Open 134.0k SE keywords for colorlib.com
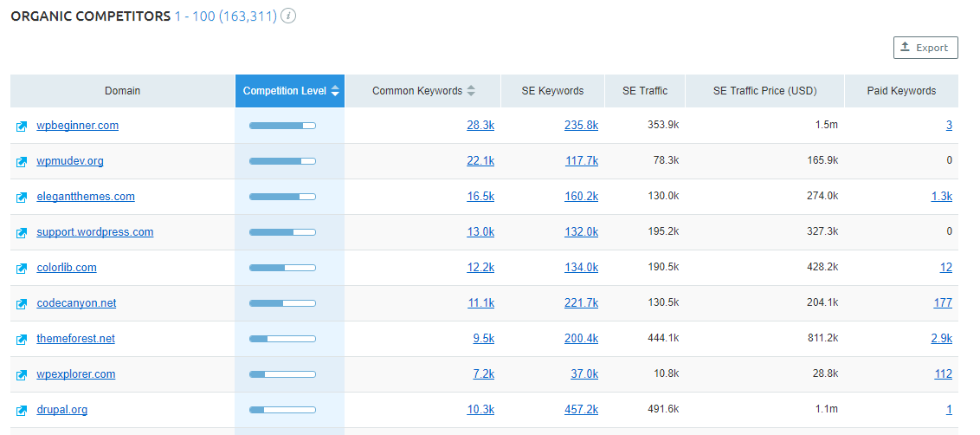Viewport: 980px width, 435px height. click(x=581, y=268)
